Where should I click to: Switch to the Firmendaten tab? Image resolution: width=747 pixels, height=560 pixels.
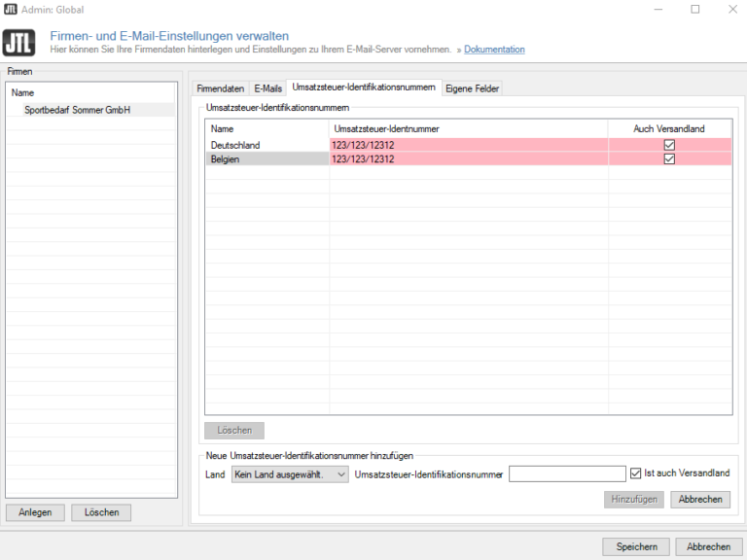pos(220,88)
